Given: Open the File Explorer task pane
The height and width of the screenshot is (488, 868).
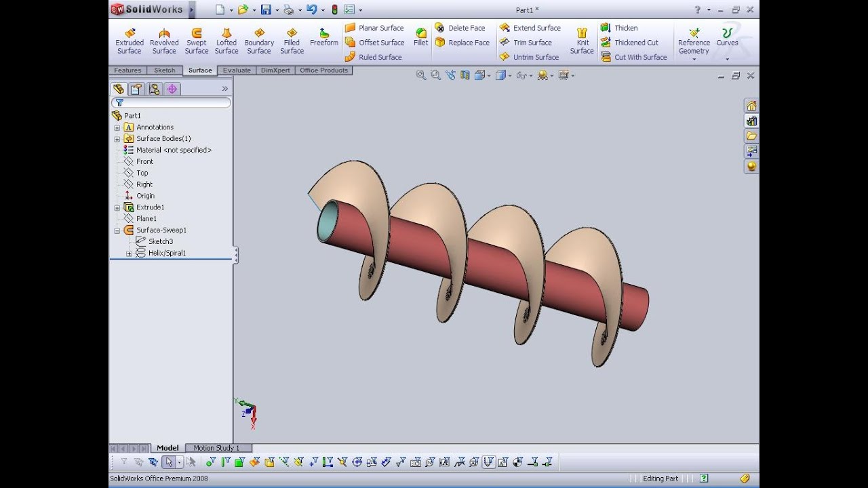Looking at the screenshot, I should [x=751, y=136].
